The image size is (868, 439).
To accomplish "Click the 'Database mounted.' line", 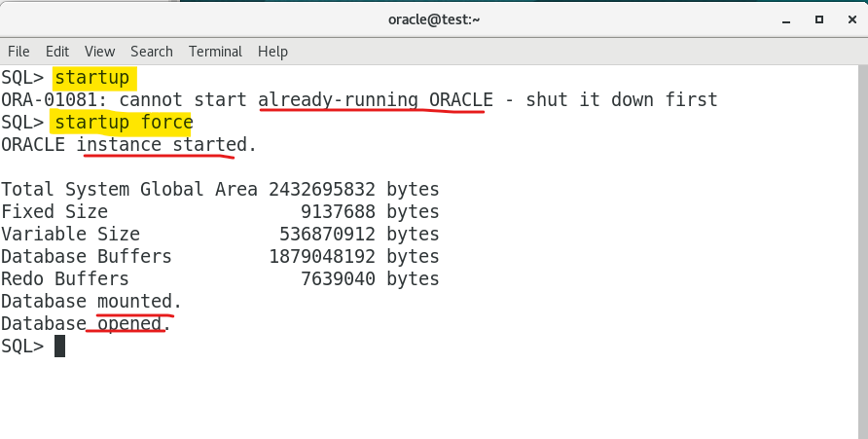I will click(x=91, y=301).
